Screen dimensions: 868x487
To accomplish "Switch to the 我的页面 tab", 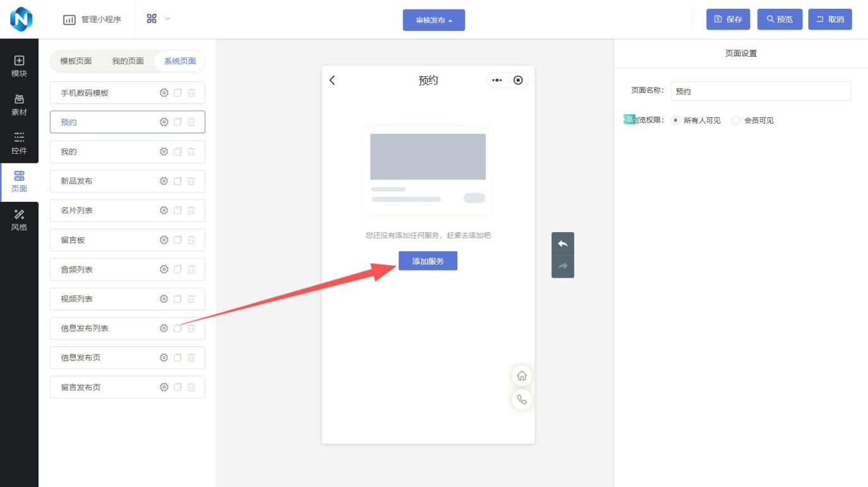I will pos(128,61).
